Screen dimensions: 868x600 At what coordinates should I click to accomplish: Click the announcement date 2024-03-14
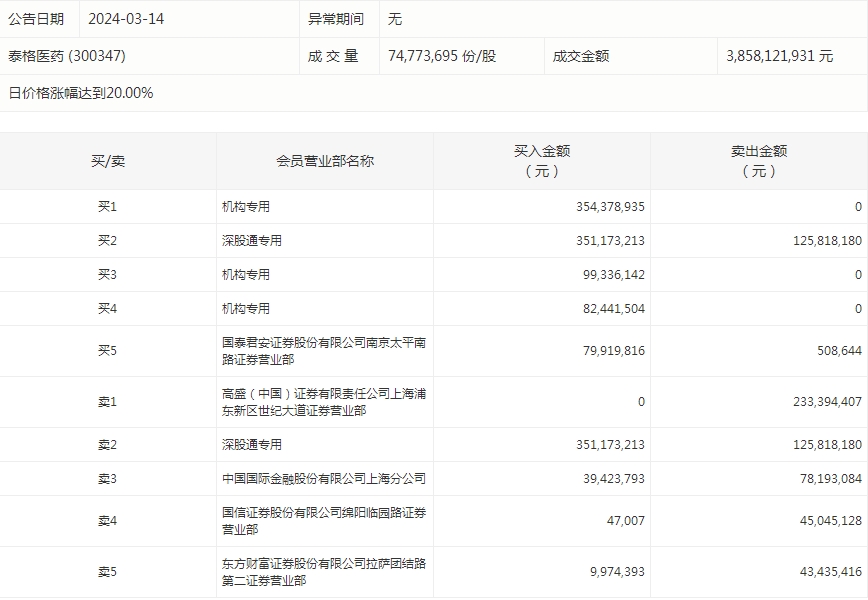(126, 19)
